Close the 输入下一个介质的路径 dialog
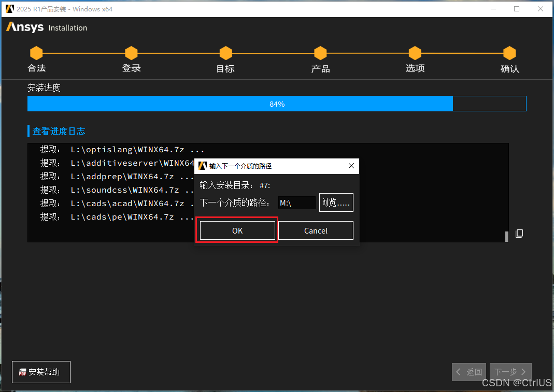This screenshot has width=554, height=392. tap(351, 166)
